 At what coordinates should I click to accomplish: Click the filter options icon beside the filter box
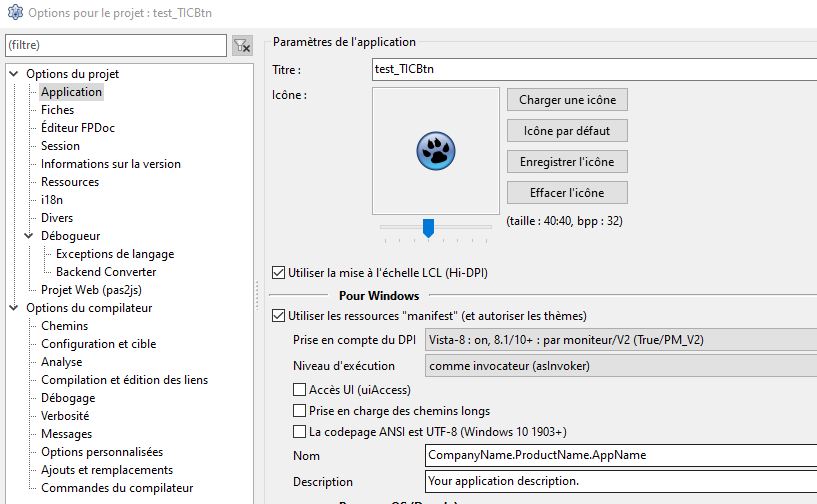(242, 46)
